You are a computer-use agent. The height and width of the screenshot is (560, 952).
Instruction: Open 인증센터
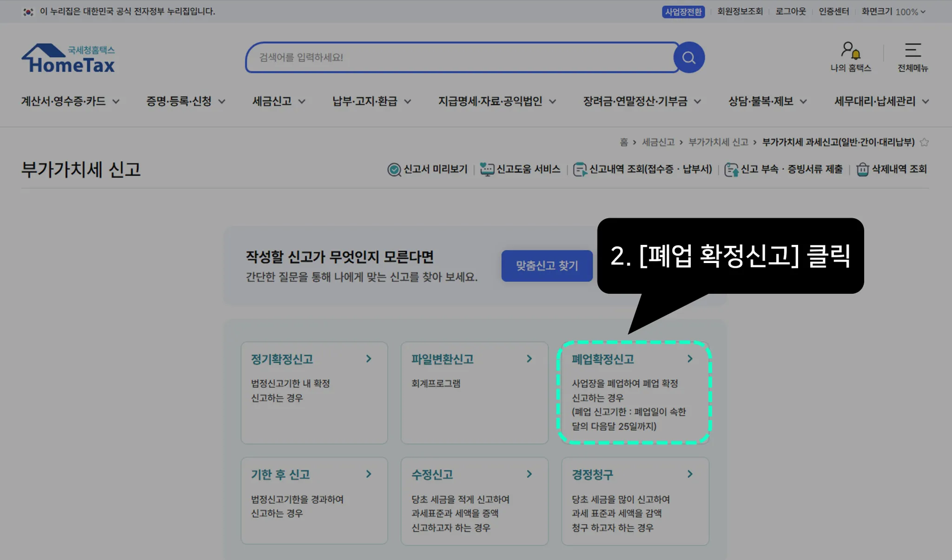pyautogui.click(x=834, y=12)
